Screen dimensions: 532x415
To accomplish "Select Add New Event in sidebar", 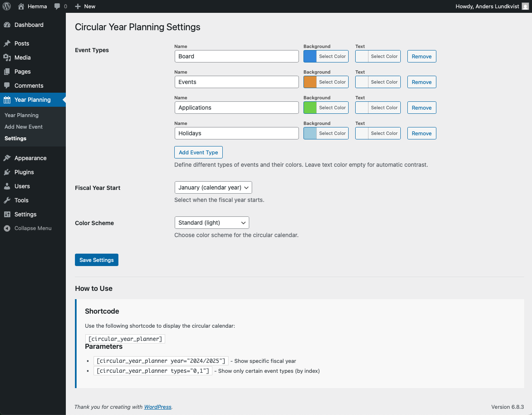I will tap(23, 127).
